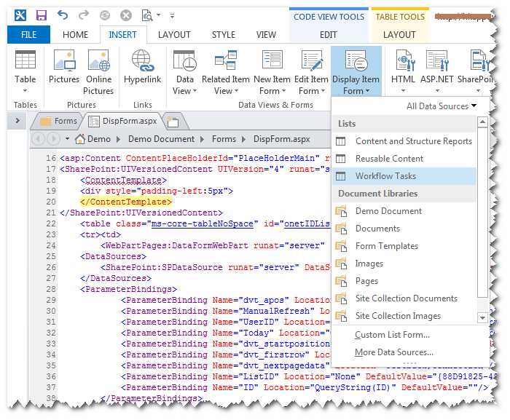Open Edit Item Form
Image resolution: width=510 pixels, height=420 pixels.
pos(311,72)
